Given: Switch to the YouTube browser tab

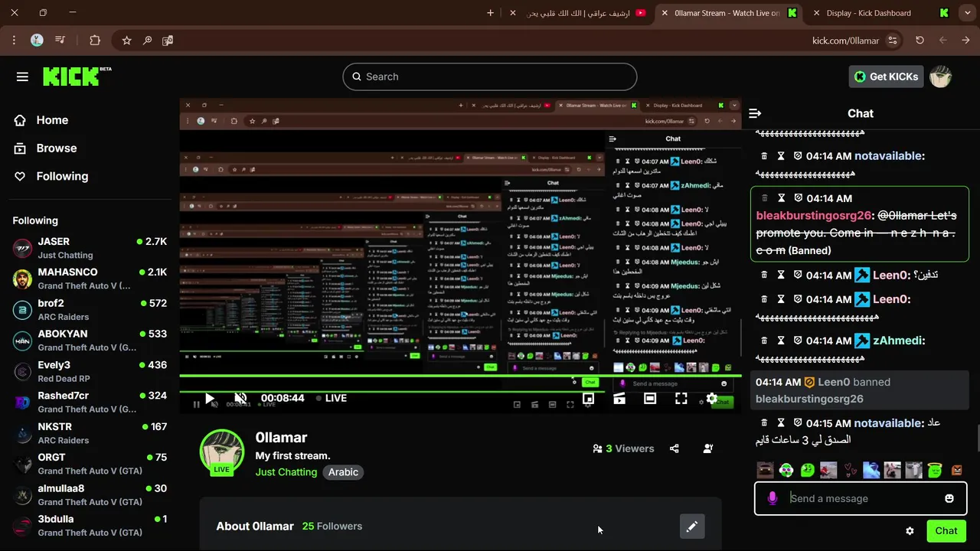Looking at the screenshot, I should pos(579,13).
